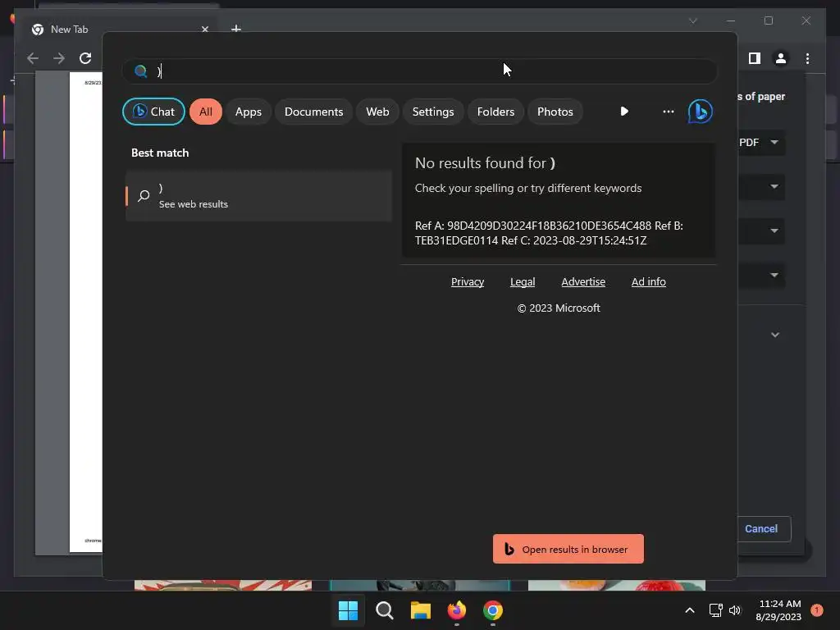Click Open results in browser button
The width and height of the screenshot is (840, 630).
(568, 549)
